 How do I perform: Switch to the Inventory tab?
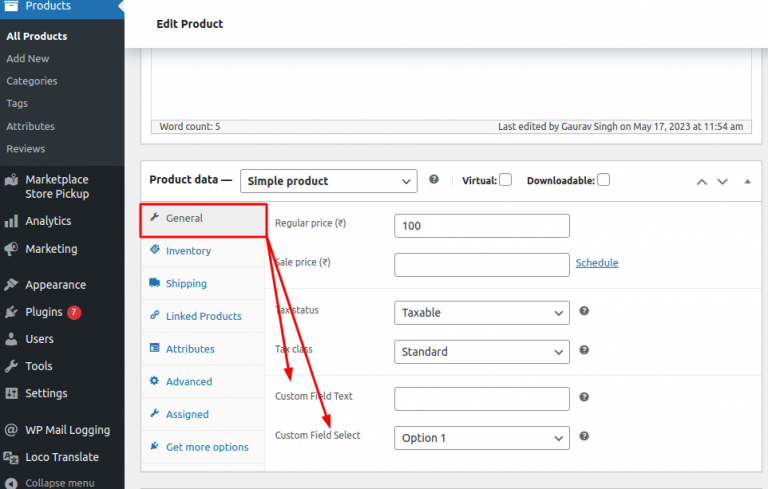pyautogui.click(x=203, y=251)
